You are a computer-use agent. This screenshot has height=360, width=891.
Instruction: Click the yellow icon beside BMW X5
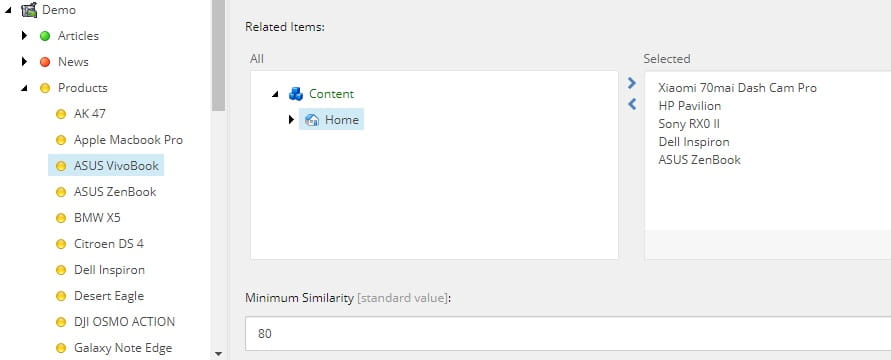(x=61, y=218)
